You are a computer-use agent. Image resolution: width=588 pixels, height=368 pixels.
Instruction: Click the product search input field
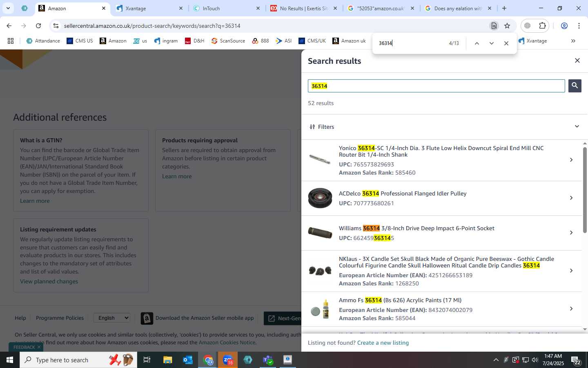[436, 86]
